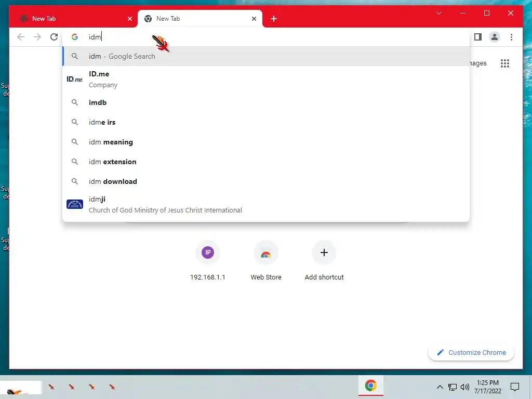This screenshot has width=532, height=399.
Task: Select the second New Tab tab
Action: click(200, 19)
